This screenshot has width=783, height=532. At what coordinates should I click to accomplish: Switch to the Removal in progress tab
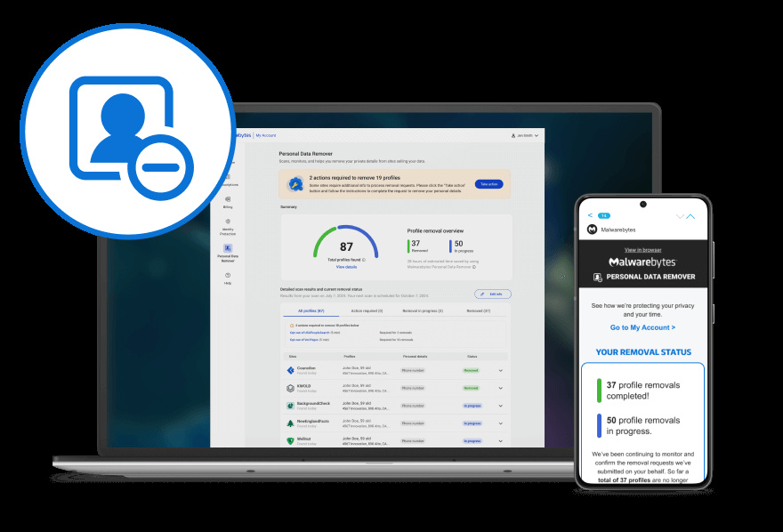[423, 310]
